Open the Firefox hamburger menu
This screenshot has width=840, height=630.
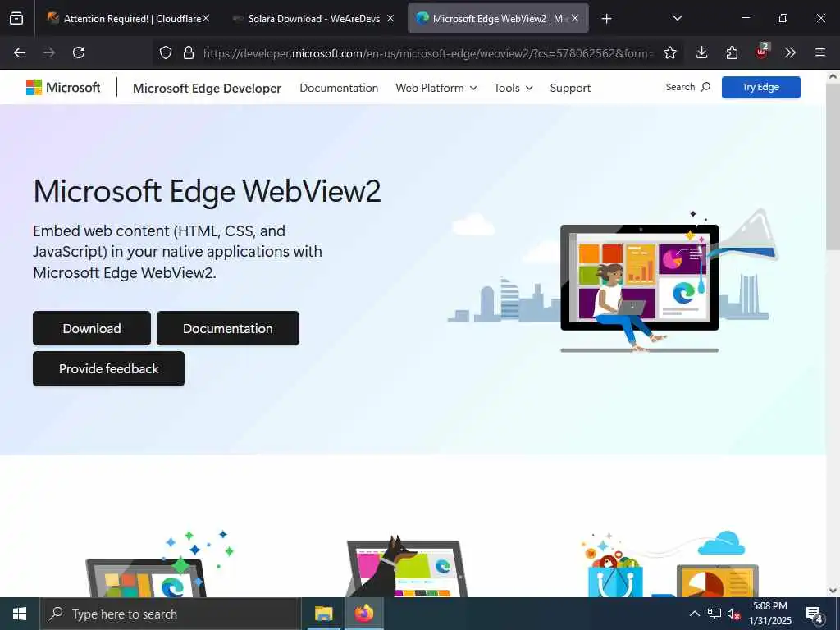point(819,52)
